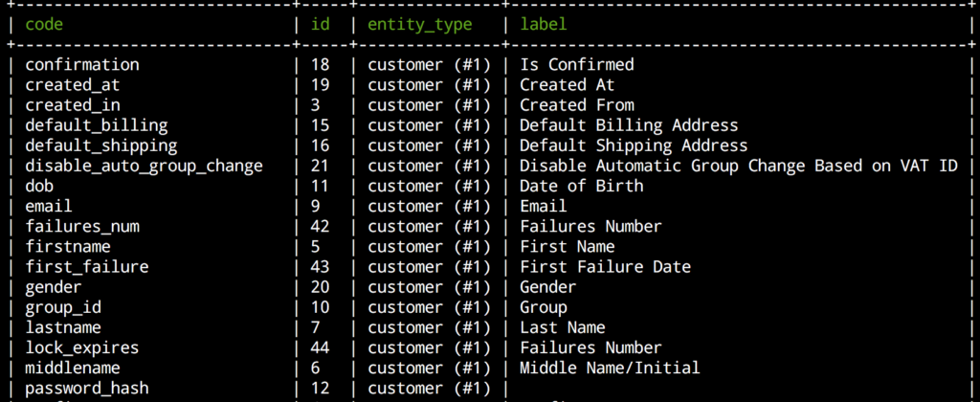This screenshot has width=980, height=402.
Task: Select the 'confirmation' code text
Action: [82, 64]
